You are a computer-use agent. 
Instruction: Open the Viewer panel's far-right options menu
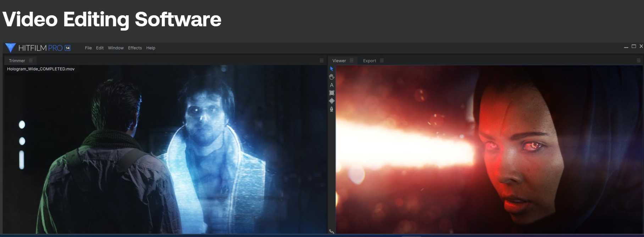click(x=639, y=60)
